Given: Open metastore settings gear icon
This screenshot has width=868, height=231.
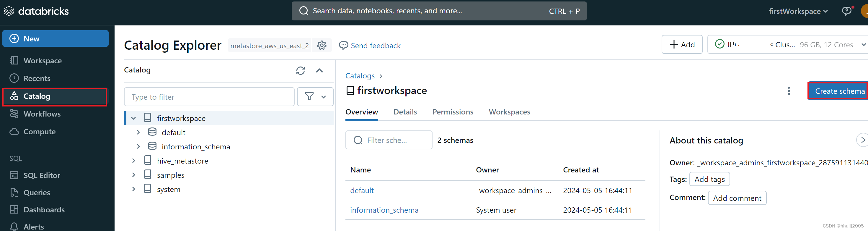Looking at the screenshot, I should pos(322,45).
